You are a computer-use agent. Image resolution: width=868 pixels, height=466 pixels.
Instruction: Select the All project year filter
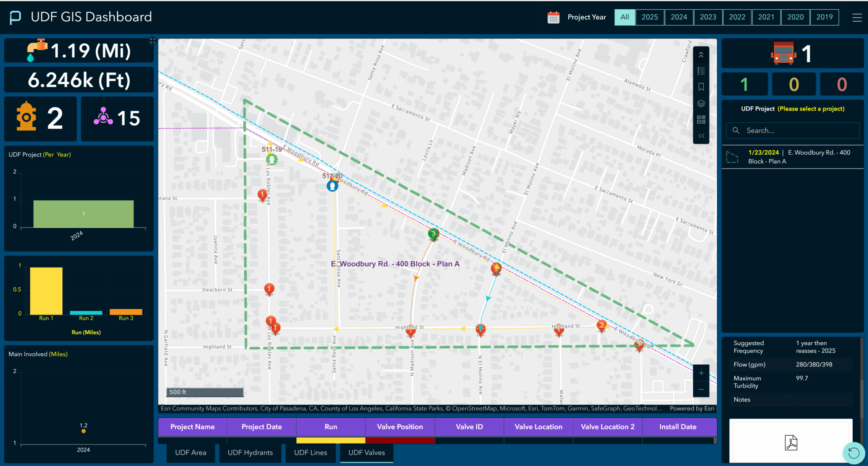coord(624,17)
